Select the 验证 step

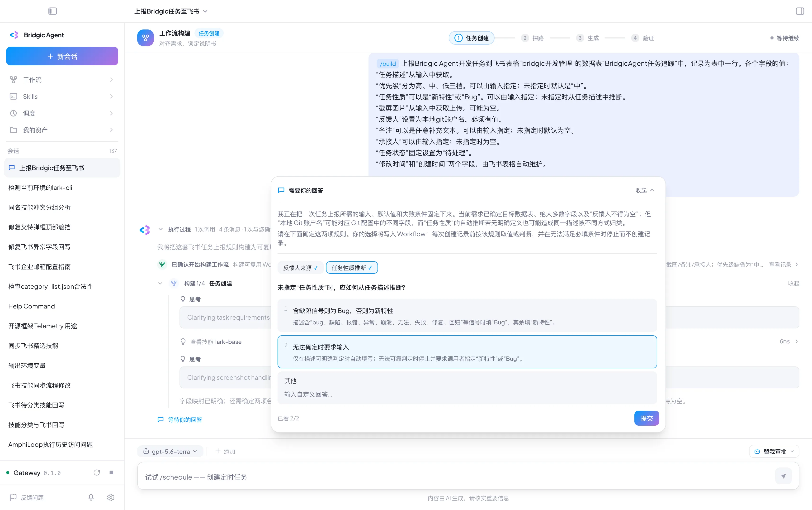point(642,38)
